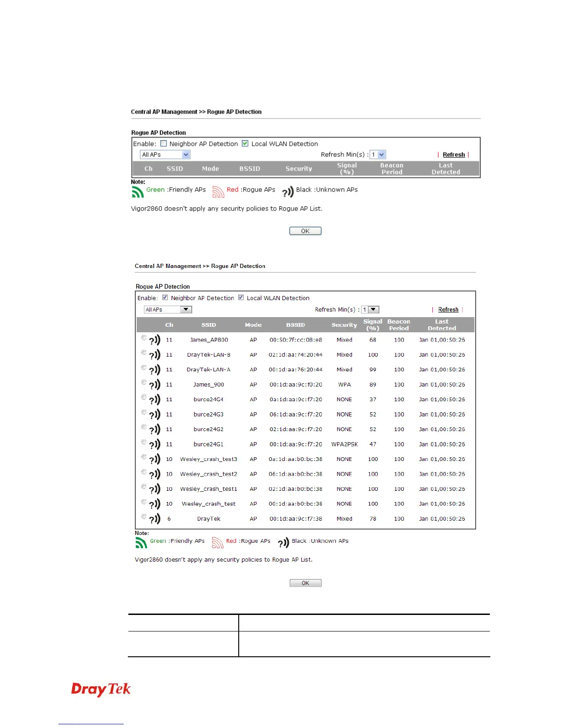
Task: Click the unknown AP icon for James_AP800
Action: (x=155, y=341)
